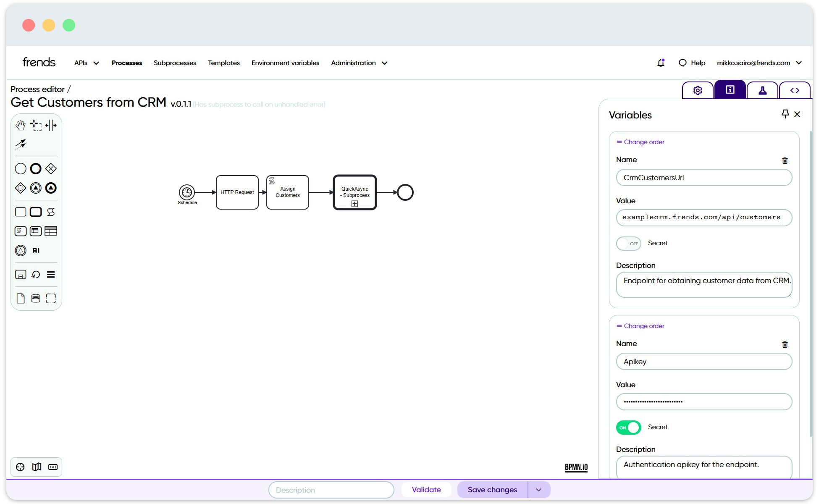Enable the Secret switch for CrmCustomersUrl
Viewport: 819px width, 504px height.
pyautogui.click(x=628, y=244)
